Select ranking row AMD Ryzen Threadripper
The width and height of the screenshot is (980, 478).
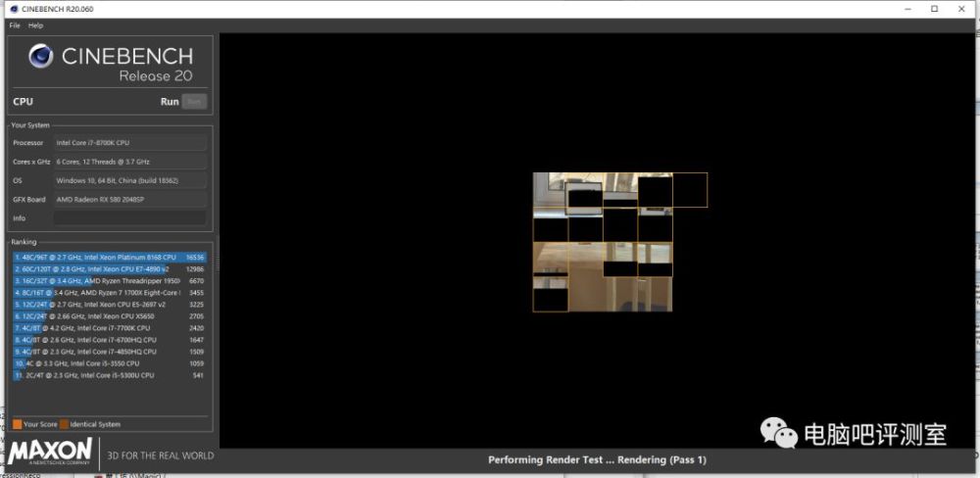[x=110, y=280]
